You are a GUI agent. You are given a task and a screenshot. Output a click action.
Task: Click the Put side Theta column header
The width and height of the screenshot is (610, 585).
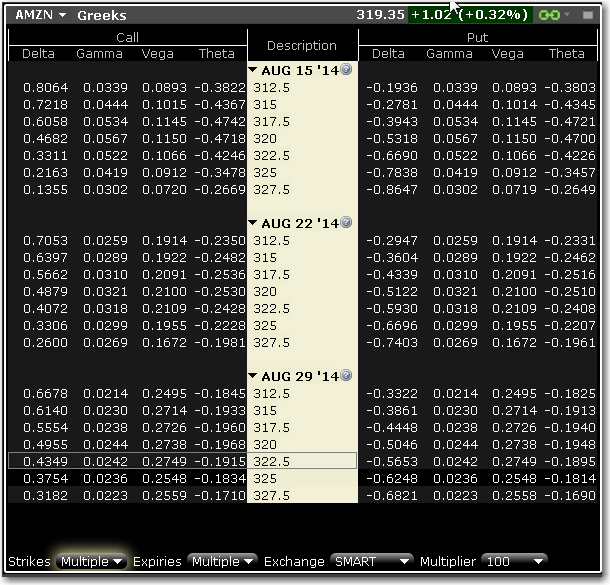coord(567,54)
